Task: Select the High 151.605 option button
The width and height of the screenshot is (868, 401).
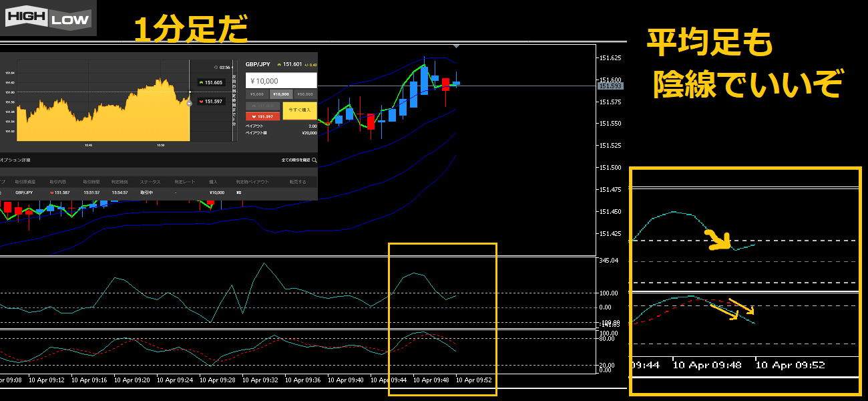Action: pyautogui.click(x=262, y=106)
